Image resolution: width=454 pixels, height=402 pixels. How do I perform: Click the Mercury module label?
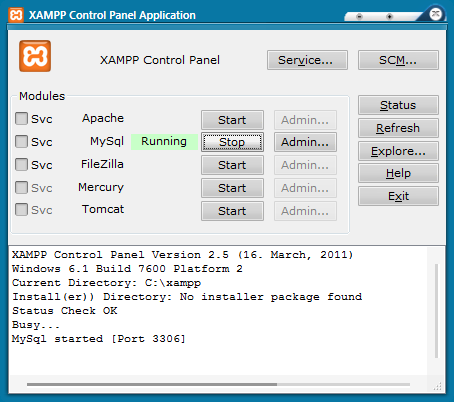point(101,187)
